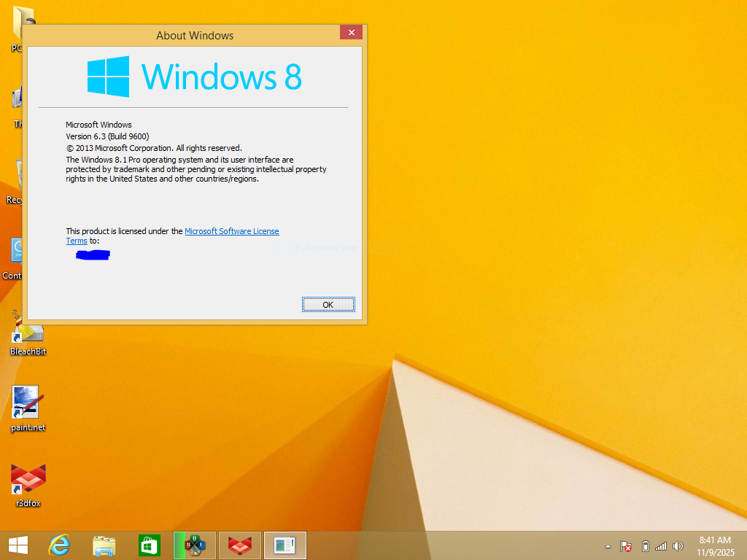Select the paint.net desktop icon

[x=28, y=408]
